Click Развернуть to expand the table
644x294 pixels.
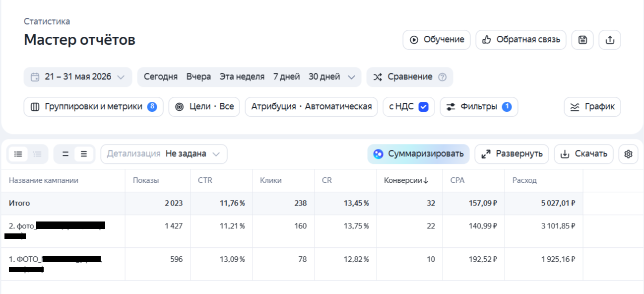click(x=512, y=154)
